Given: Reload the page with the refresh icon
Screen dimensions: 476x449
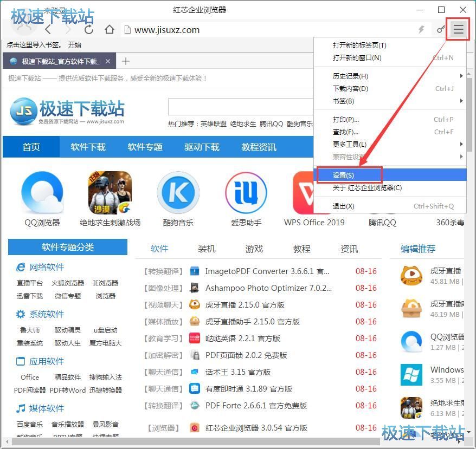Looking at the screenshot, I should click(89, 29).
